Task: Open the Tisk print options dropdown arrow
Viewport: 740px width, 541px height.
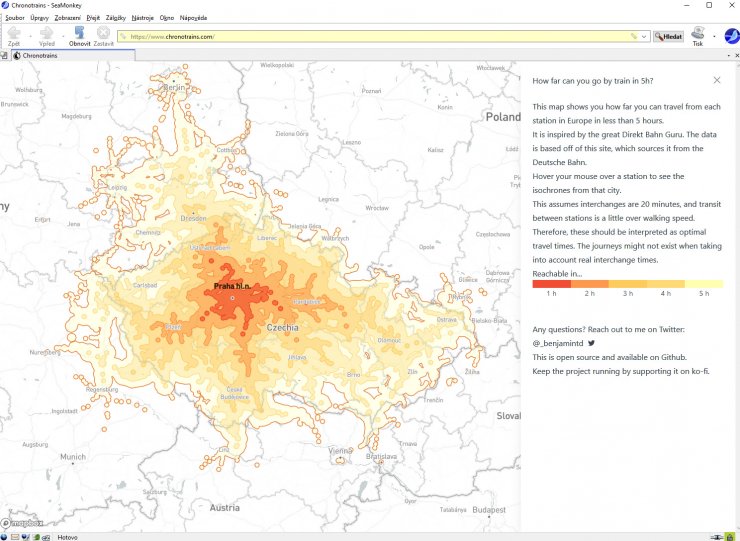Action: (x=714, y=36)
